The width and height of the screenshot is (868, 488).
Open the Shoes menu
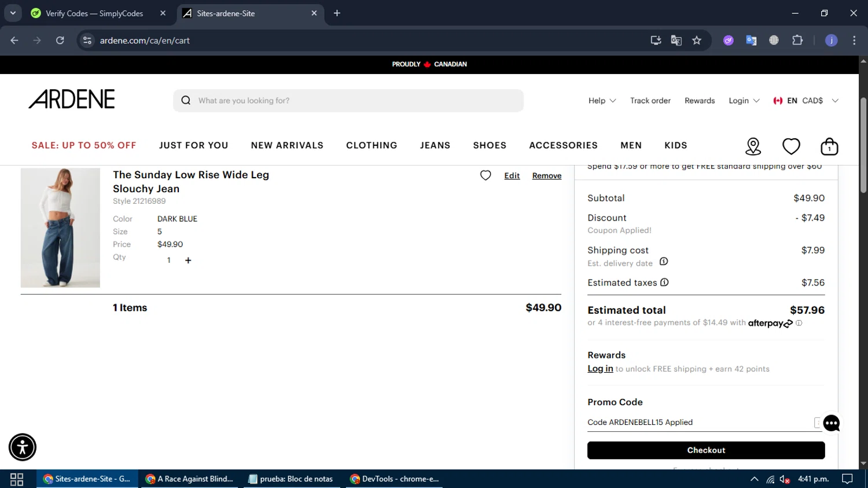tap(490, 145)
